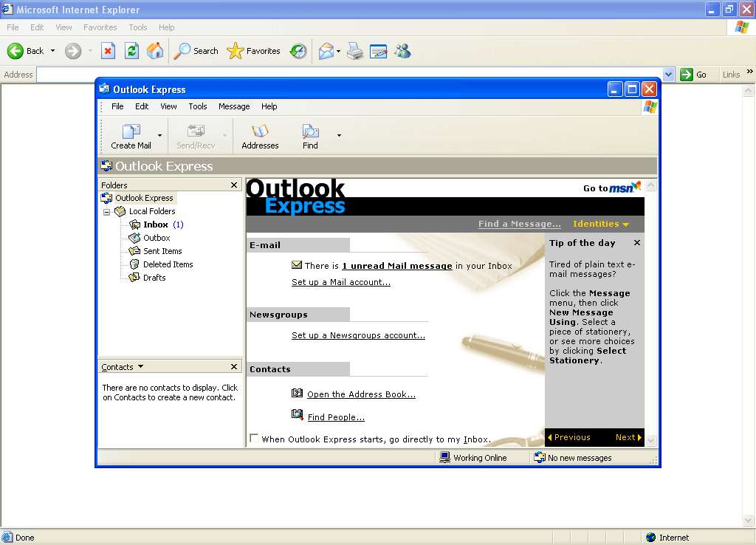
Task: Collapse the Local Folders tree node
Action: 106,212
